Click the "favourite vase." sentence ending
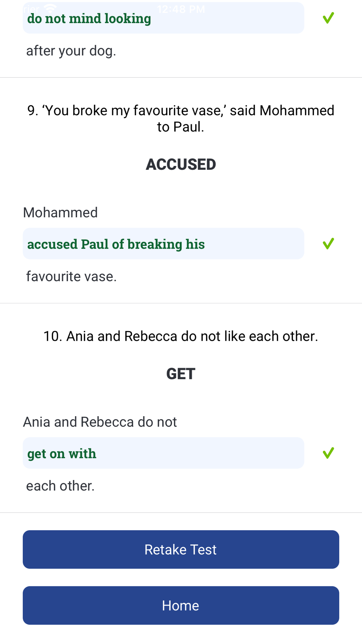 [71, 276]
